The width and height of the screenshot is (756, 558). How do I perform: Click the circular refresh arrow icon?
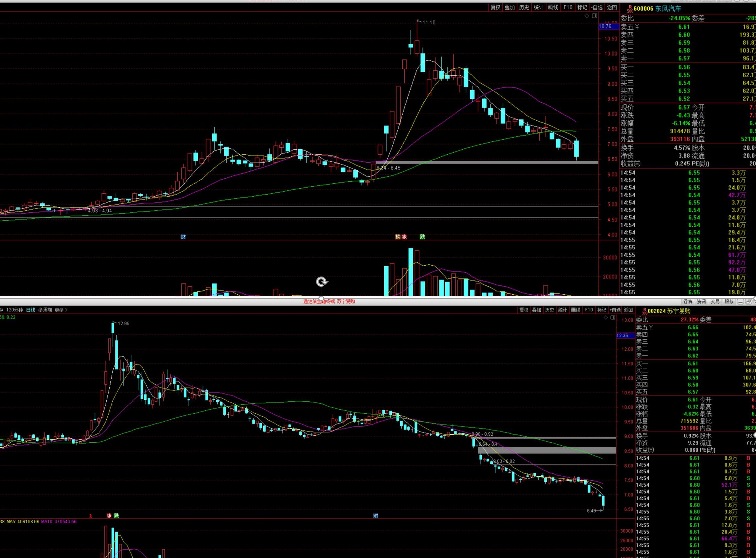(321, 282)
